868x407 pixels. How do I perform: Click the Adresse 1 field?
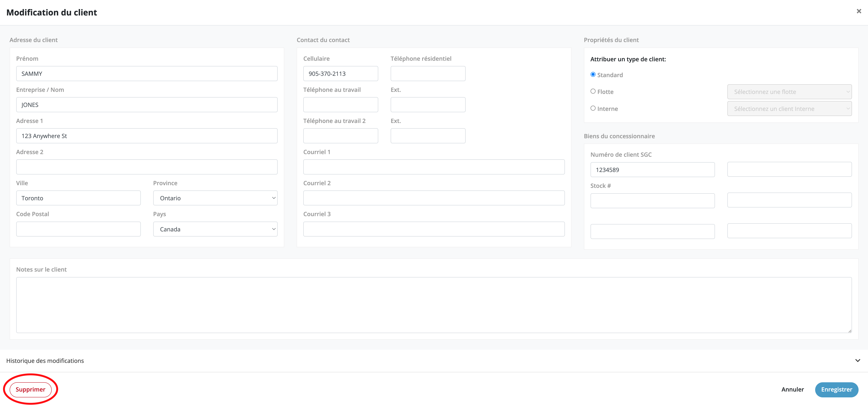click(147, 136)
